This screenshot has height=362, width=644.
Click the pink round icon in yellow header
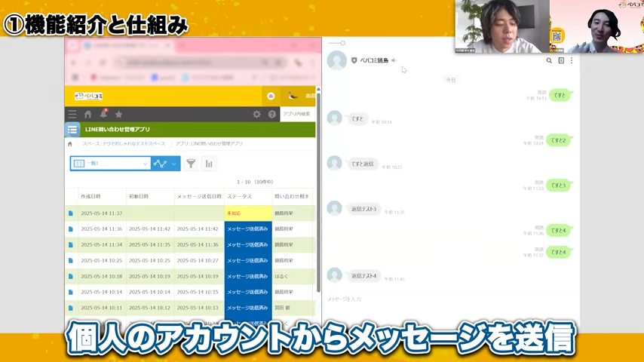point(271,96)
